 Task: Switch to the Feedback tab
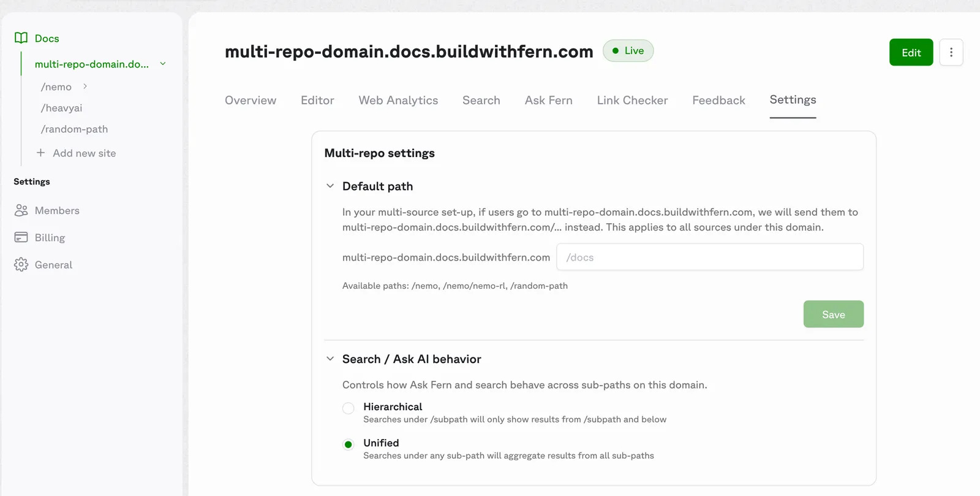(718, 100)
